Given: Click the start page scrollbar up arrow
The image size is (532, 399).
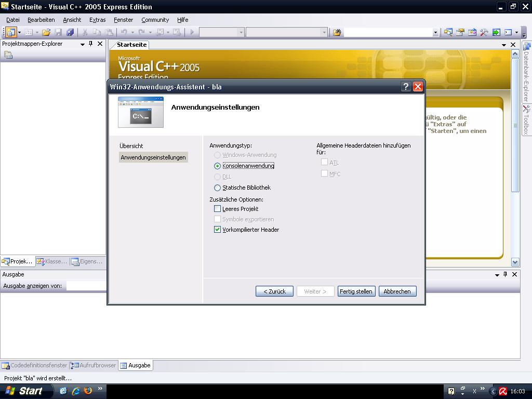Looking at the screenshot, I should (515, 54).
